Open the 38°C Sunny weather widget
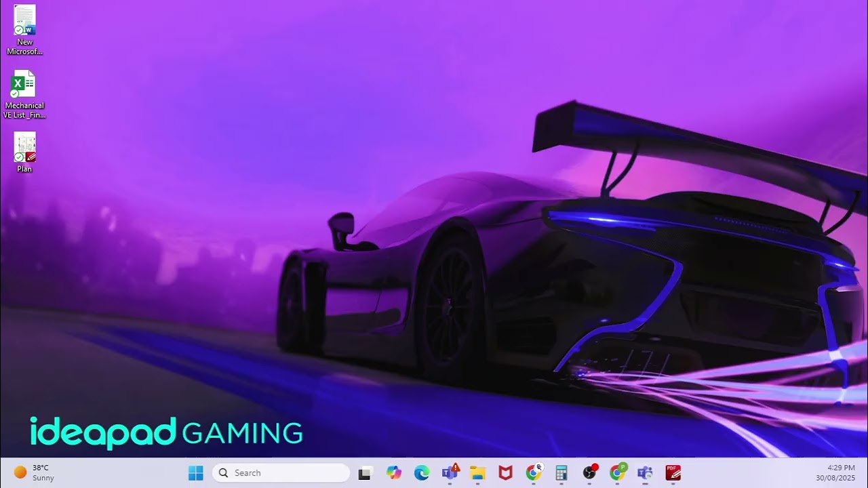This screenshot has width=868, height=488. coord(34,473)
